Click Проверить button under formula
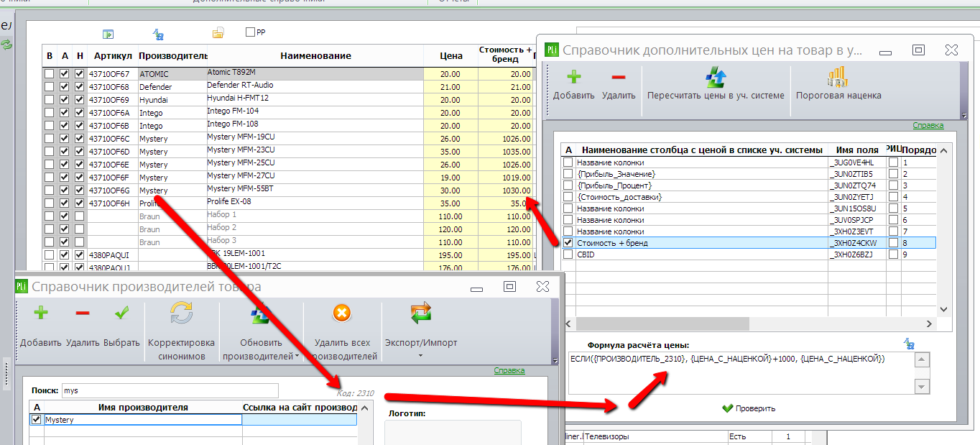This screenshot has width=980, height=445. pyautogui.click(x=749, y=408)
